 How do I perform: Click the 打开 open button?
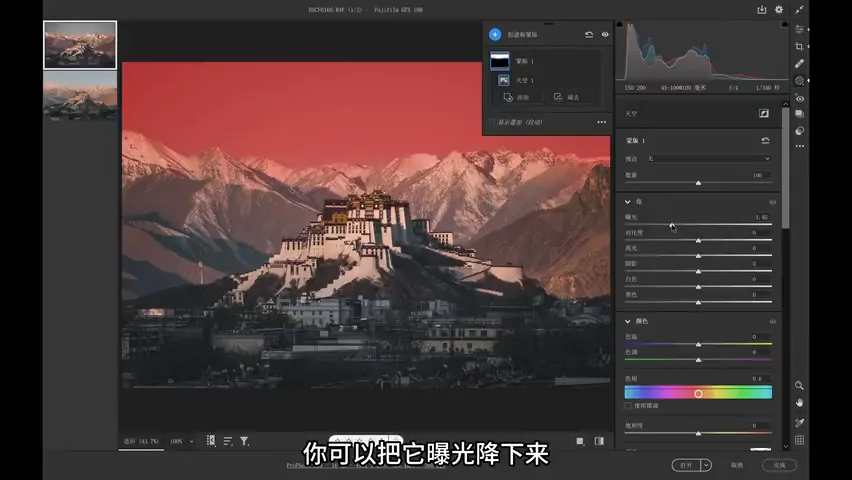click(x=686, y=465)
